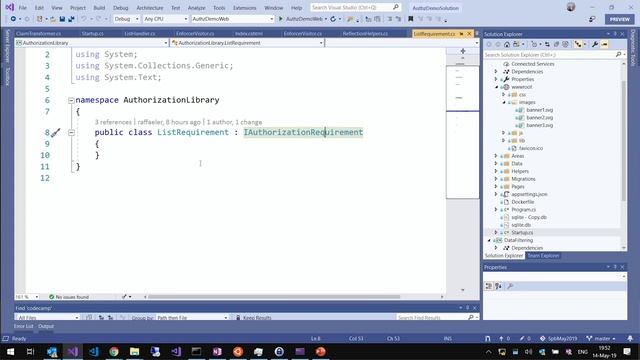The width and height of the screenshot is (640, 360).
Task: Click the Undo arrow in the toolbar
Action: pos(83,19)
